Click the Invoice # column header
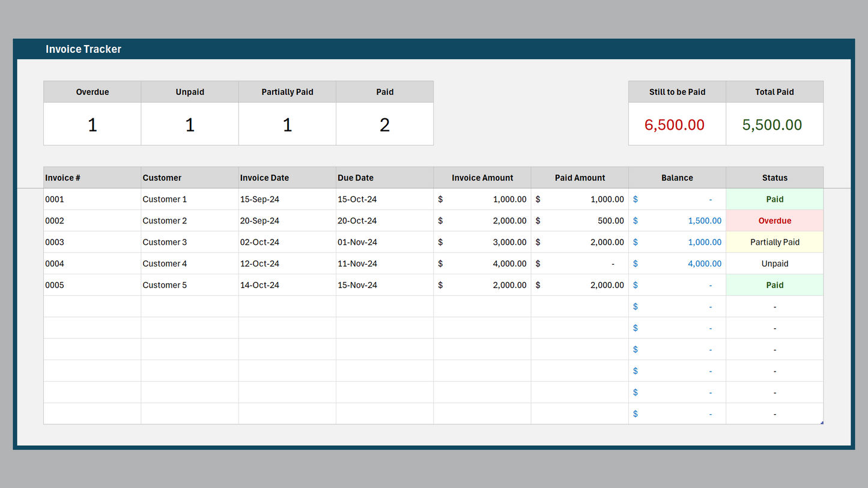Screen dimensions: 868x488 pos(92,178)
